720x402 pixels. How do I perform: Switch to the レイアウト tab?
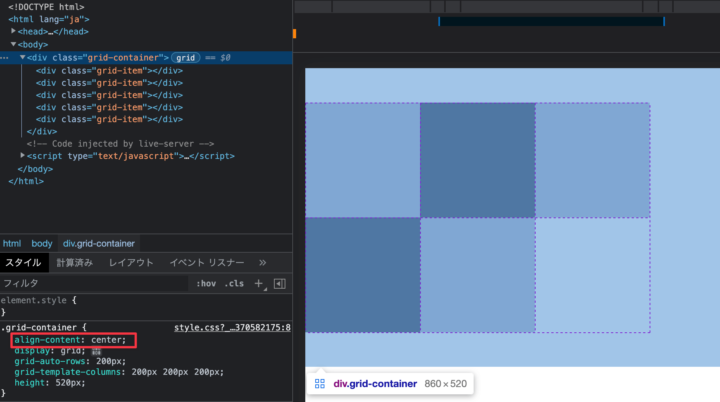pos(131,262)
